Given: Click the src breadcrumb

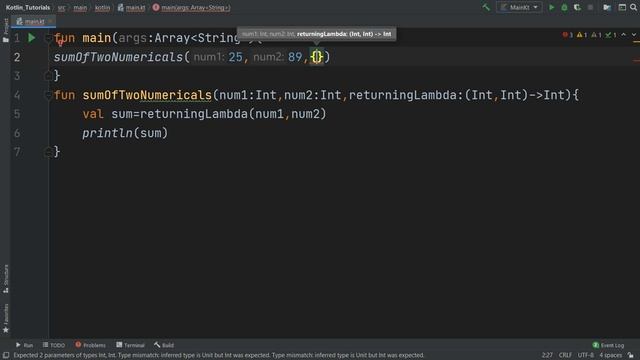Looking at the screenshot, I should point(61,7).
